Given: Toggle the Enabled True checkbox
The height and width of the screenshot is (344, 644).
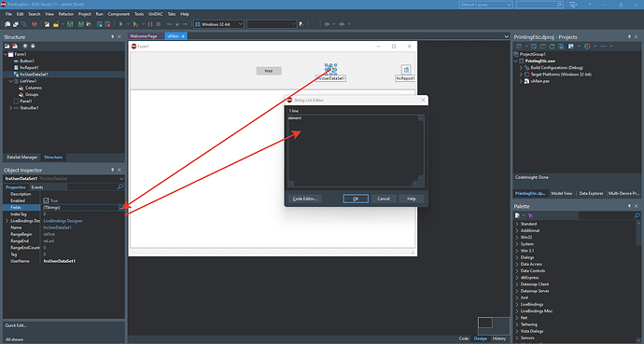Looking at the screenshot, I should pos(46,200).
